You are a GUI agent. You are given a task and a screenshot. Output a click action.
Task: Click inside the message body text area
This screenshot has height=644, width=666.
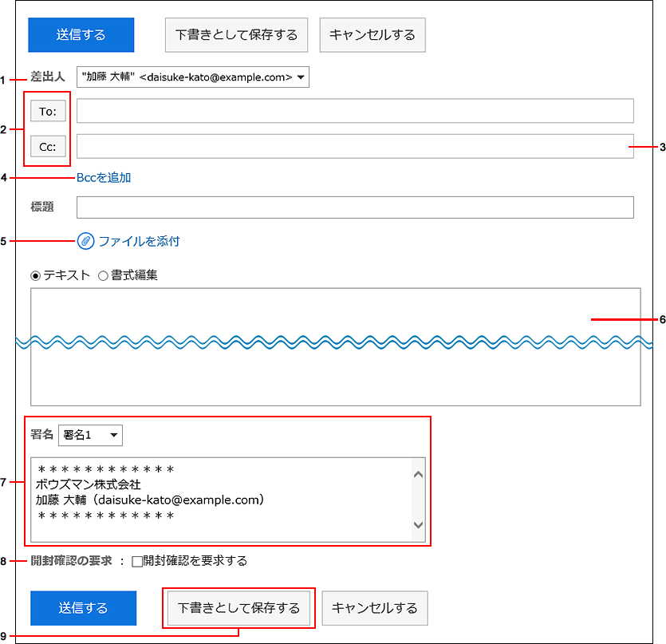click(336, 347)
